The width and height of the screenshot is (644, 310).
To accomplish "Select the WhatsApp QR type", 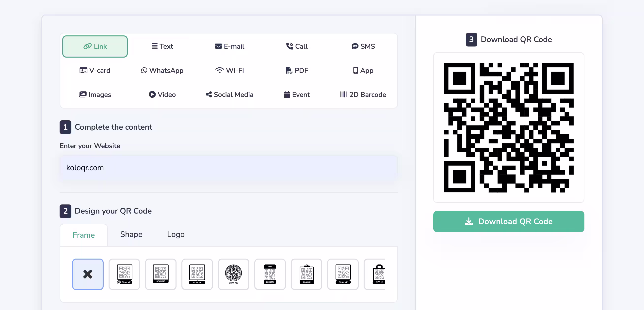I will (162, 70).
